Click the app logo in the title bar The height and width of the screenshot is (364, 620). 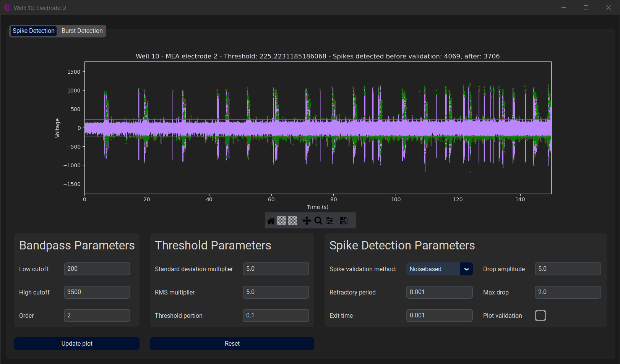coord(7,8)
